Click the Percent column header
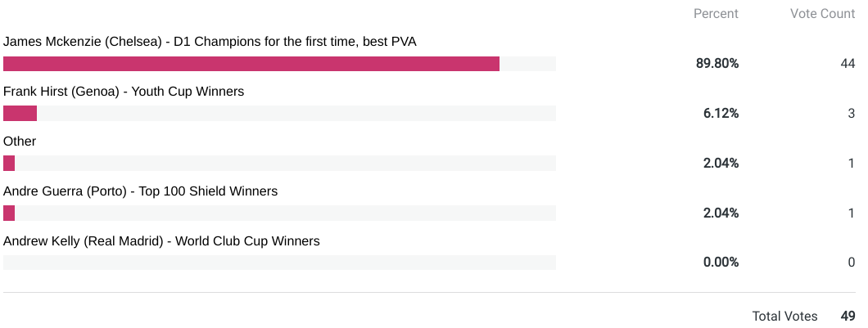 click(716, 14)
